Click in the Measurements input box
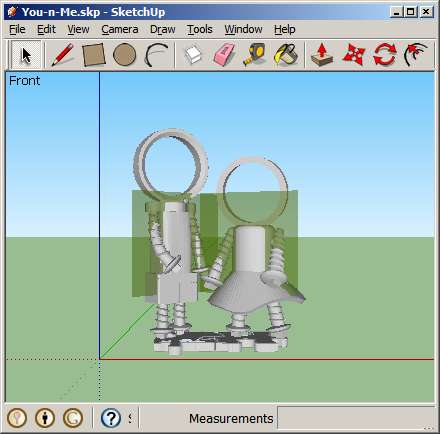 pyautogui.click(x=356, y=418)
